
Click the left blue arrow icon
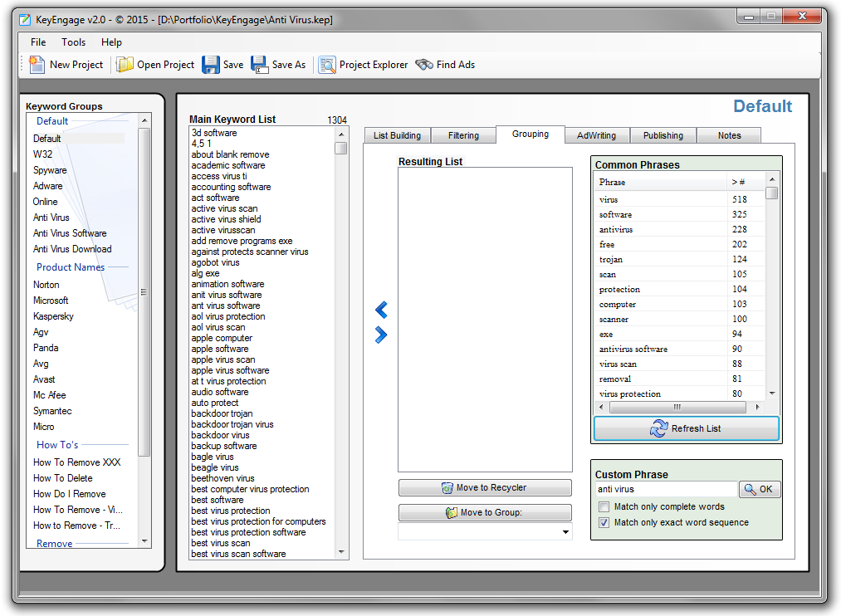click(x=381, y=310)
